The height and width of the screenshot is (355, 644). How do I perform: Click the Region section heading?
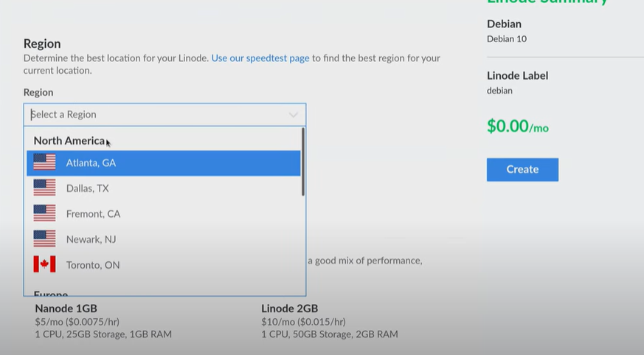pos(42,44)
